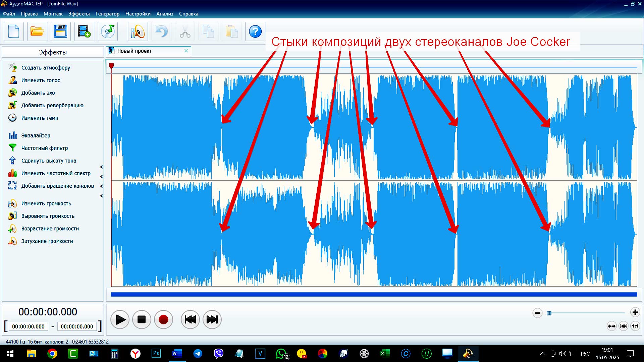Start recording with the red Record button
The width and height of the screenshot is (644, 362).
click(163, 319)
